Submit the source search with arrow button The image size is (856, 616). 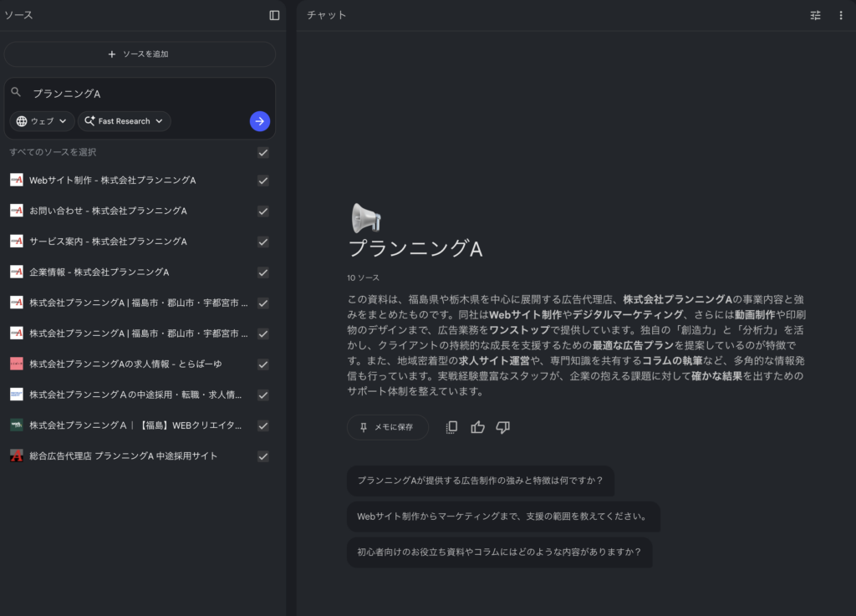(260, 121)
